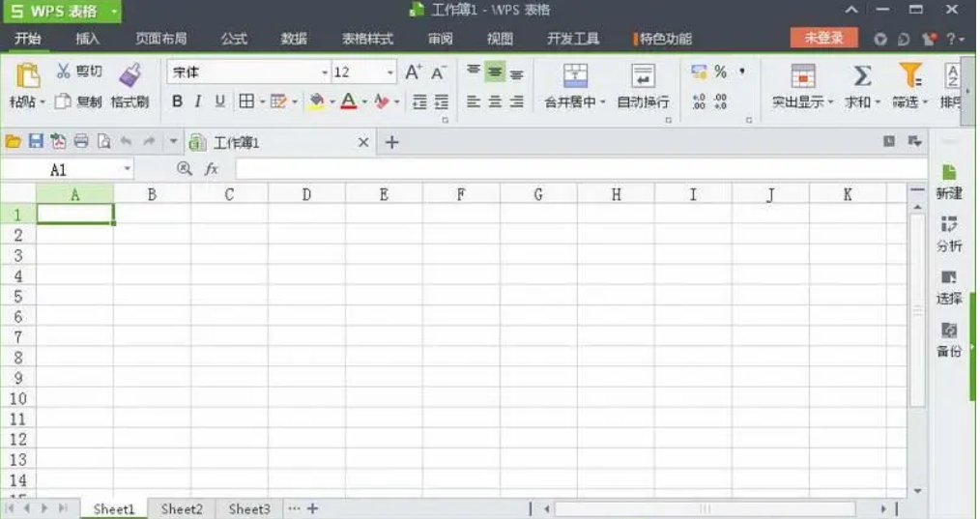
Task: Click 分析 in the side panel
Action: tap(949, 234)
